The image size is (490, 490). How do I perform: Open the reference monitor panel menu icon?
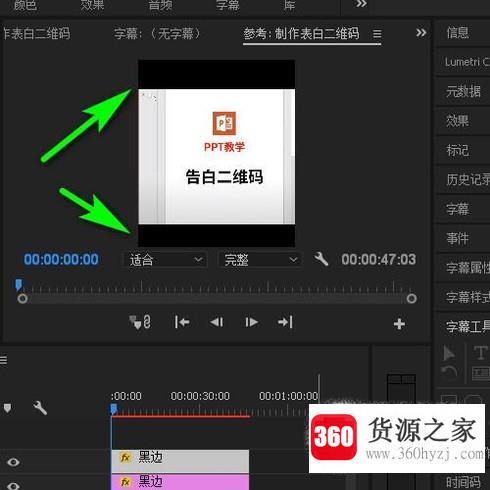377,34
